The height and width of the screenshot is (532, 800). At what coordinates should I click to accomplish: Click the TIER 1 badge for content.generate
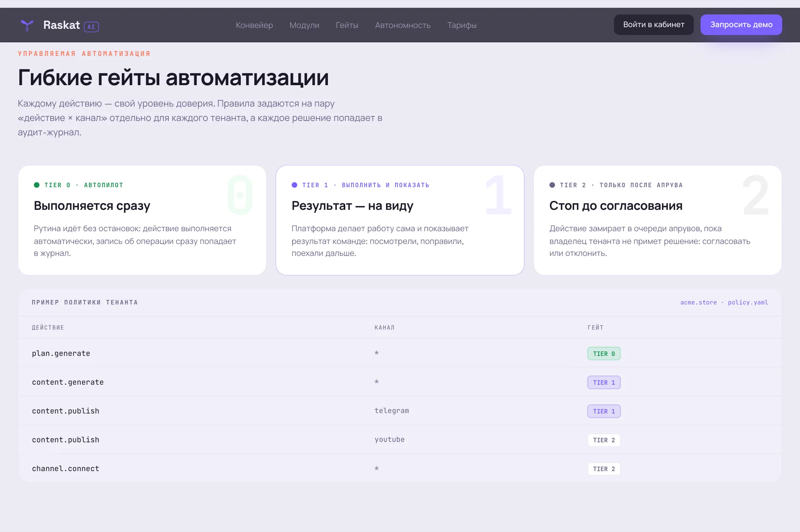click(604, 383)
